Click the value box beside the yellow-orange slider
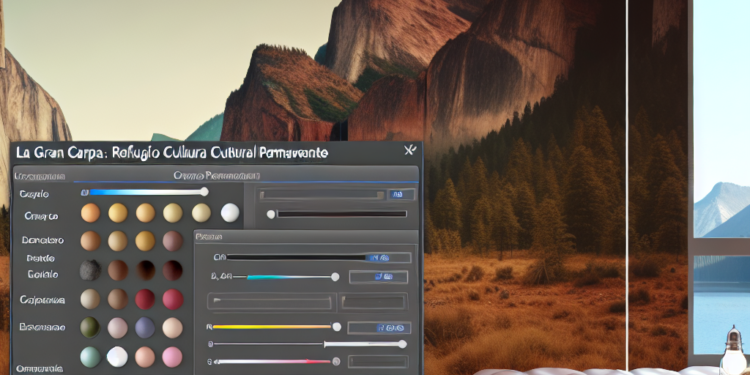This screenshot has height=375, width=750. [379, 328]
